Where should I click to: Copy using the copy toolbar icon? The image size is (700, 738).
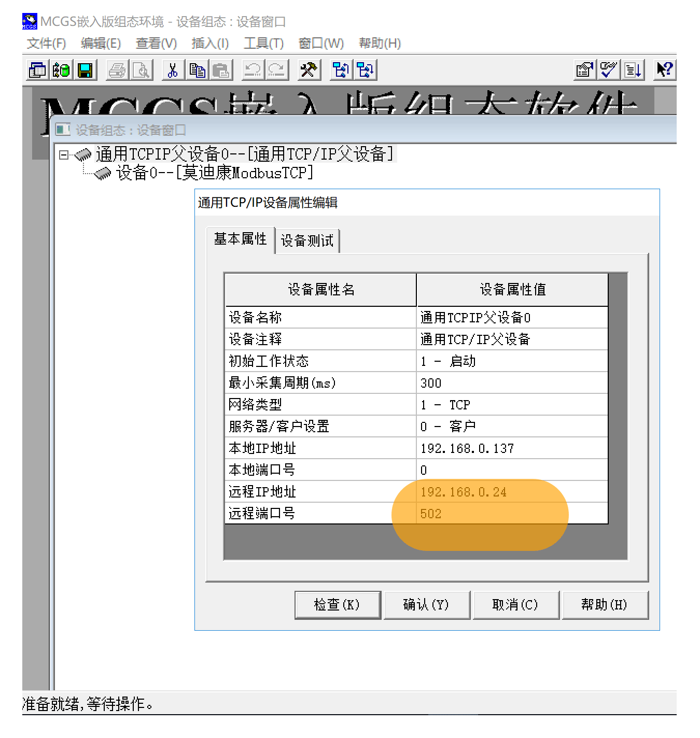(x=198, y=69)
